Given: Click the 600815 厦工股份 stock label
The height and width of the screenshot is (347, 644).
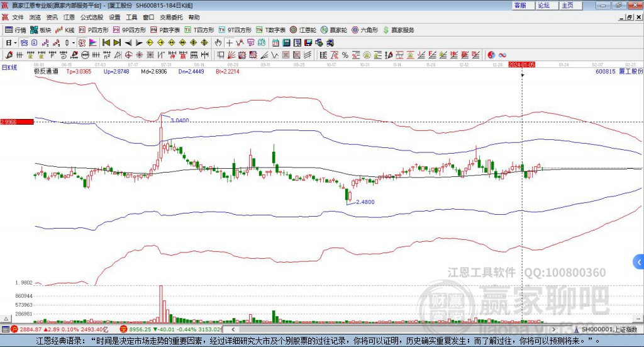Looking at the screenshot, I should point(619,72).
